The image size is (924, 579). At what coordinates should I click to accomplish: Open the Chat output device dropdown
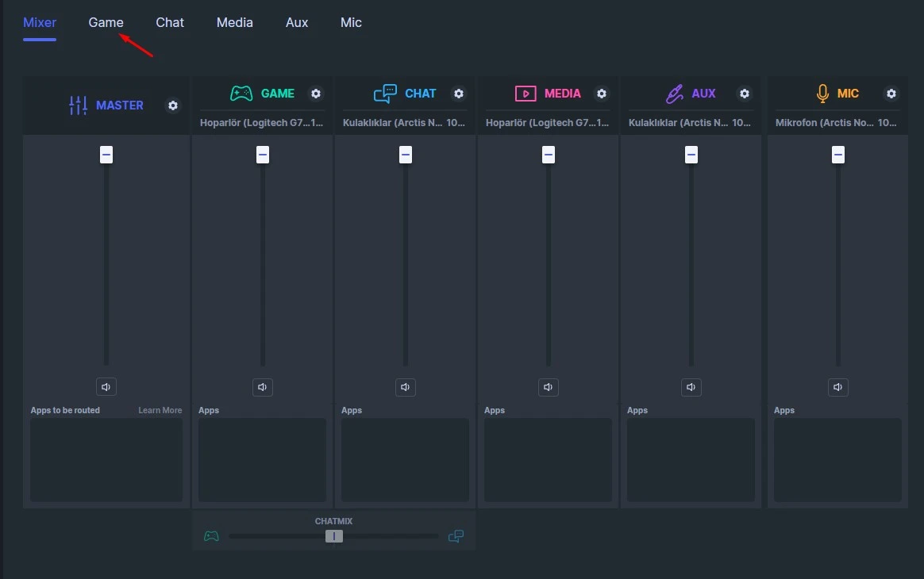404,122
